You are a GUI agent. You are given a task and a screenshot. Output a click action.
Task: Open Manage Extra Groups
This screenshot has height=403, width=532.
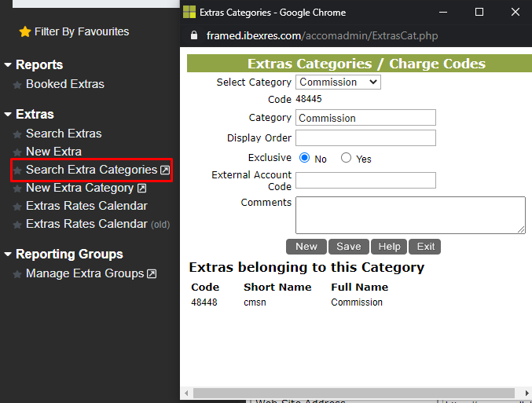click(85, 273)
